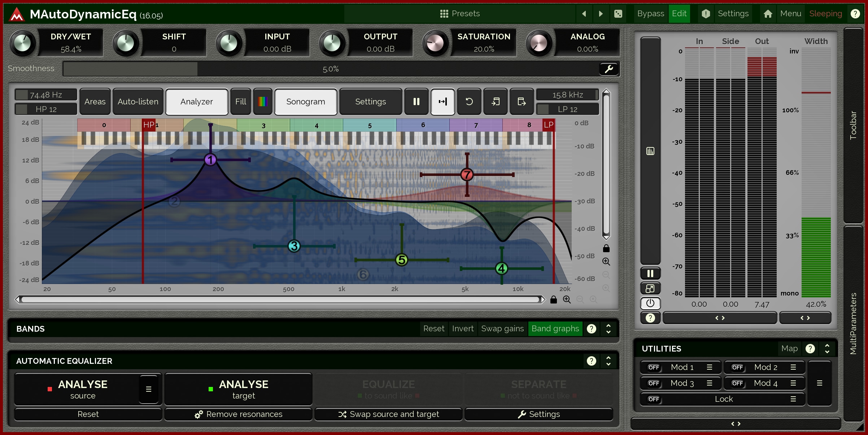This screenshot has width=868, height=435.
Task: Open the LP 12 filter type selector
Action: [567, 109]
